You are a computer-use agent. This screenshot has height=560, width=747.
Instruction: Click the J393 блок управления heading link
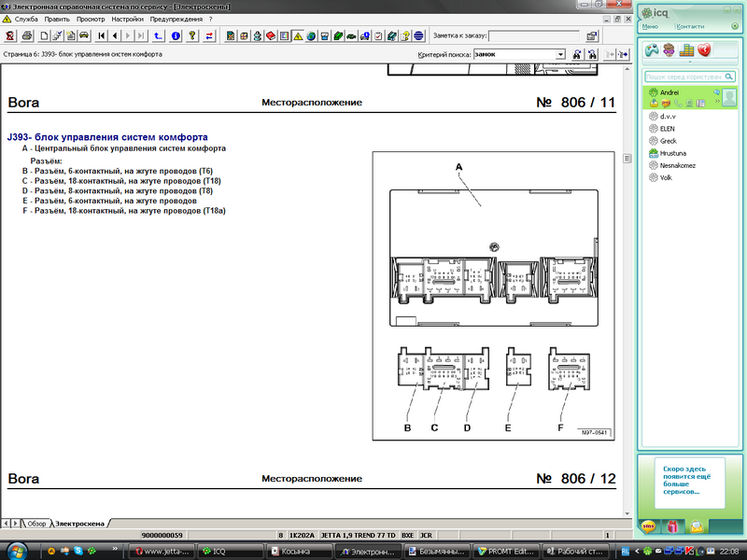pyautogui.click(x=107, y=137)
